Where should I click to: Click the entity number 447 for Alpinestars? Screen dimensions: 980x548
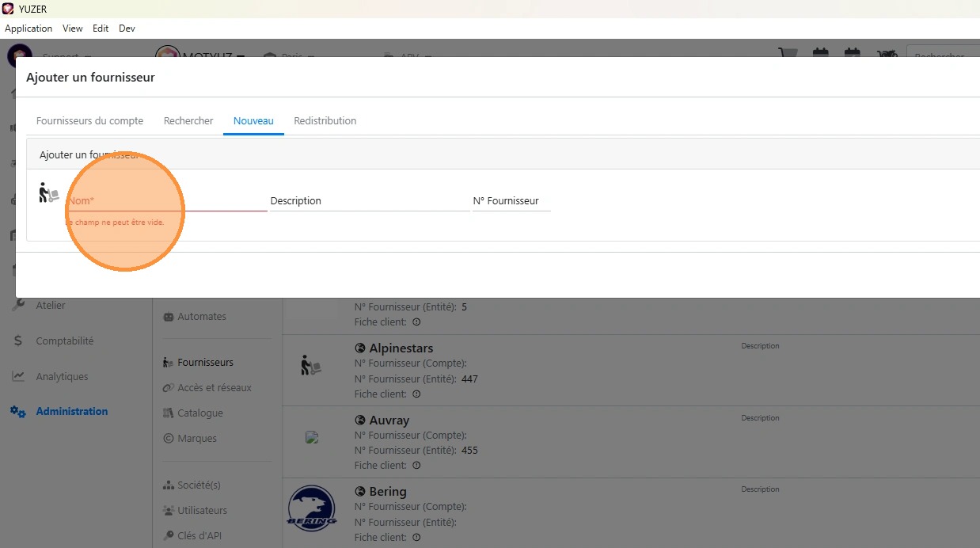(469, 379)
